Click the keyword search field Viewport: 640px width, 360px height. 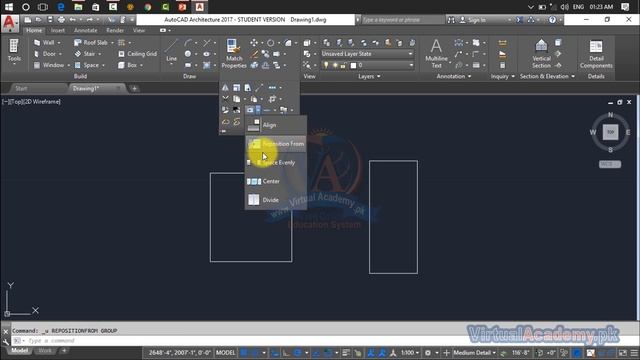(402, 20)
